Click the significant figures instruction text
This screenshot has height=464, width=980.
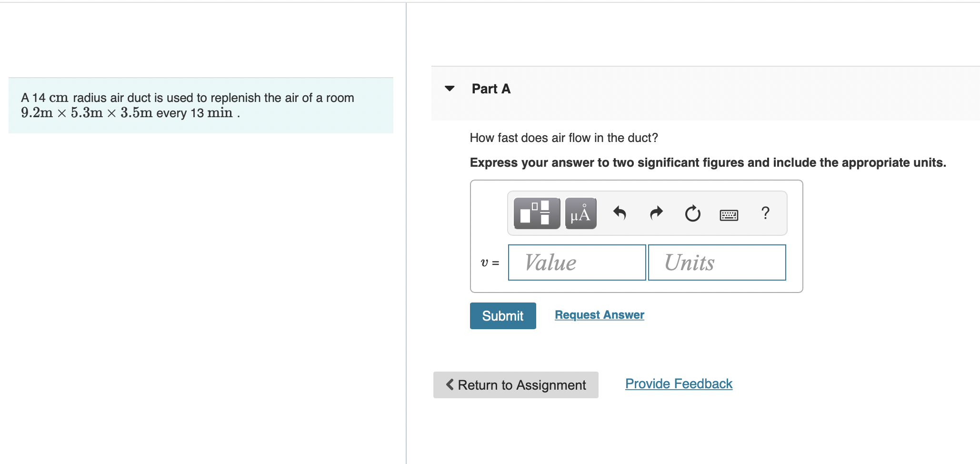[x=708, y=163]
